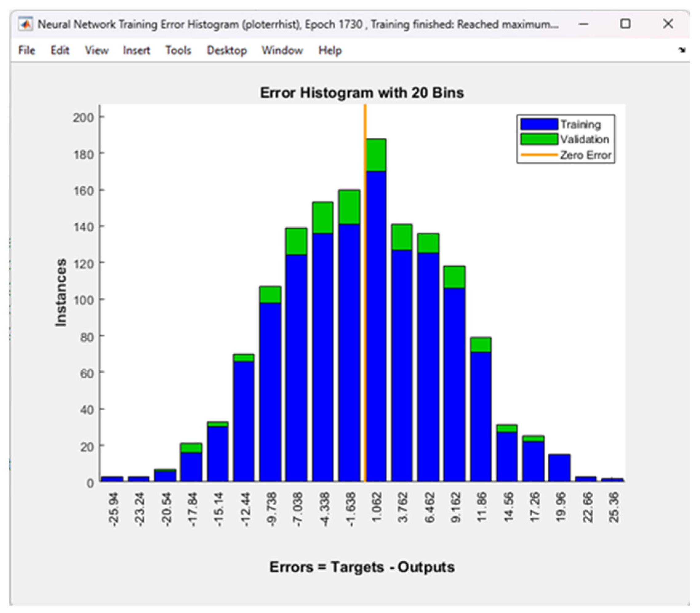Image resolution: width=700 pixels, height=613 pixels.
Task: Click the Errors = Targets - Outputs label
Action: [362, 567]
